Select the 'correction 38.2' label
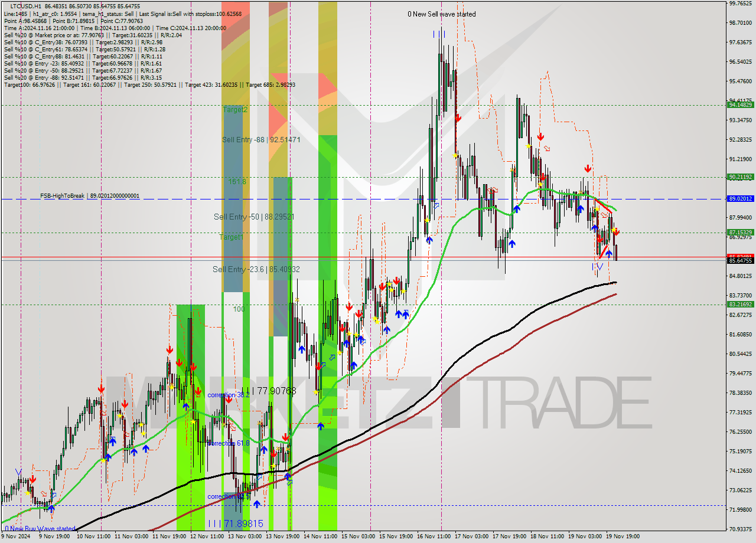756x543 pixels. pos(228,395)
